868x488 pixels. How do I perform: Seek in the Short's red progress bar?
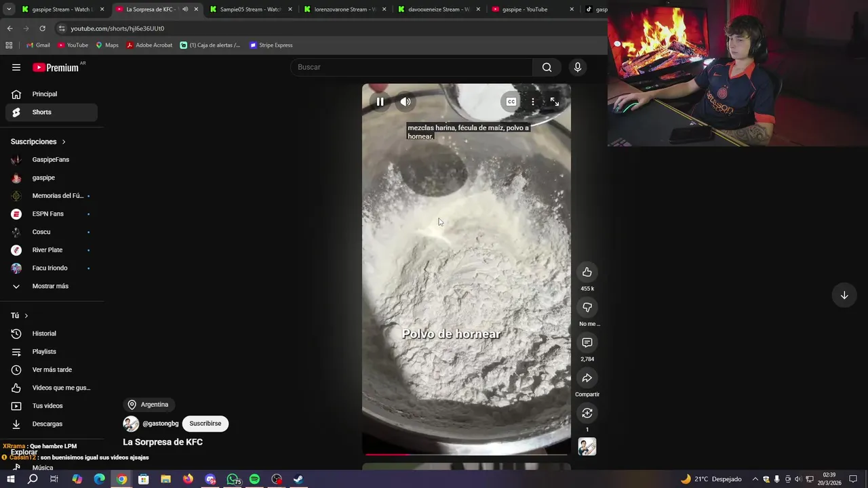coord(467,454)
